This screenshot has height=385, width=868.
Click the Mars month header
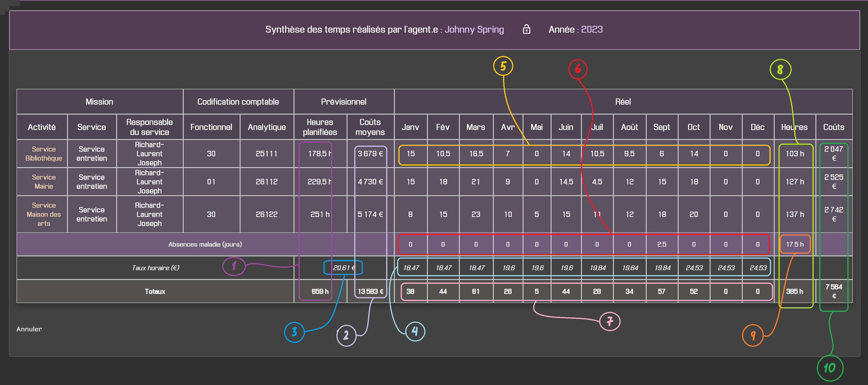click(476, 127)
